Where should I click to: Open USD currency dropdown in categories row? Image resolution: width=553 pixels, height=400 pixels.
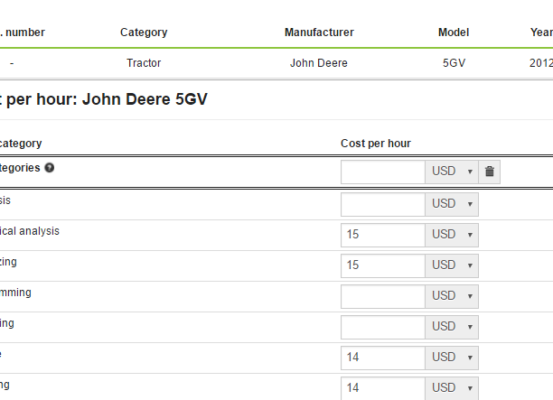pos(452,172)
